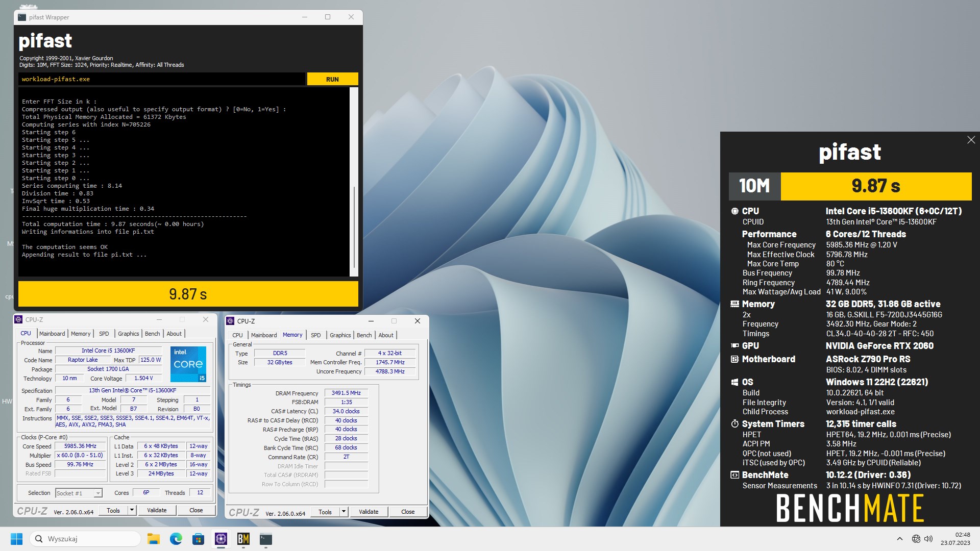980x551 pixels.
Task: Open Microsoft Edge from taskbar
Action: coord(176,539)
